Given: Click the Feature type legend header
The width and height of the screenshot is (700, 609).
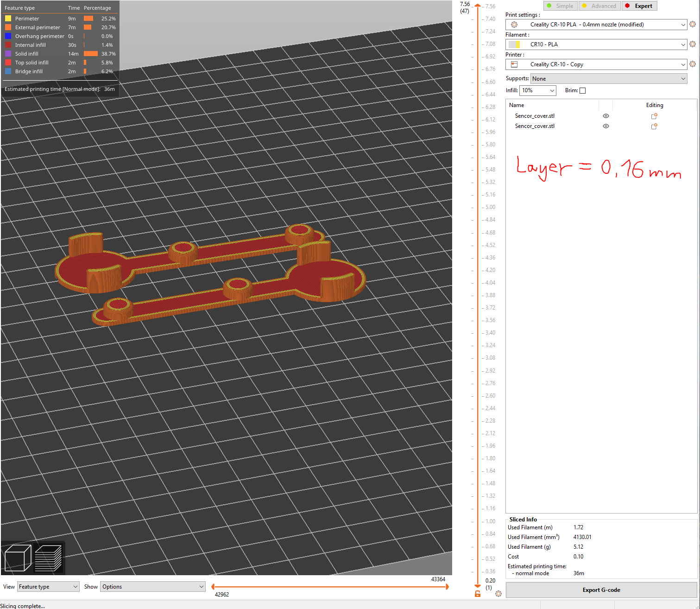Looking at the screenshot, I should pyautogui.click(x=19, y=8).
